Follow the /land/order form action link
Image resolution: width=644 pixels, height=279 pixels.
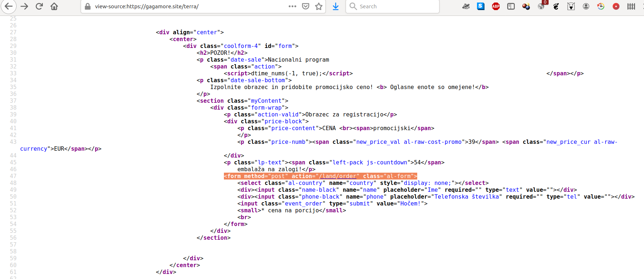338,176
